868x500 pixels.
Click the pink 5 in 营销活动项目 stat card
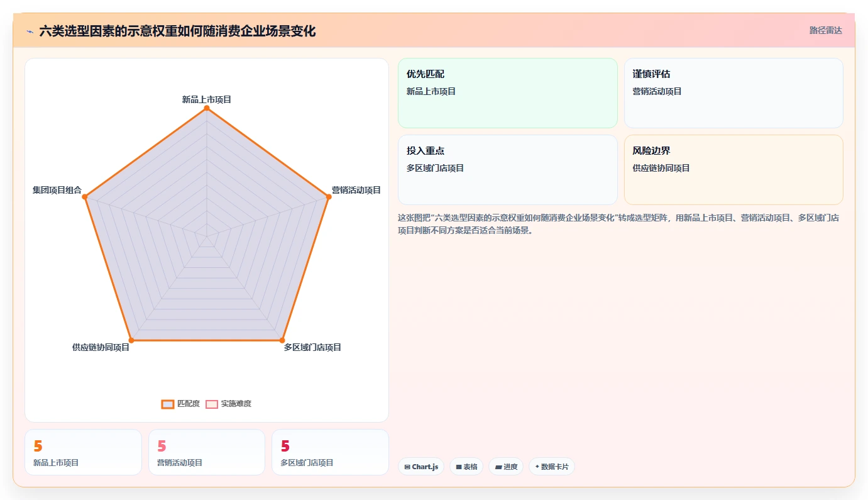coord(162,446)
